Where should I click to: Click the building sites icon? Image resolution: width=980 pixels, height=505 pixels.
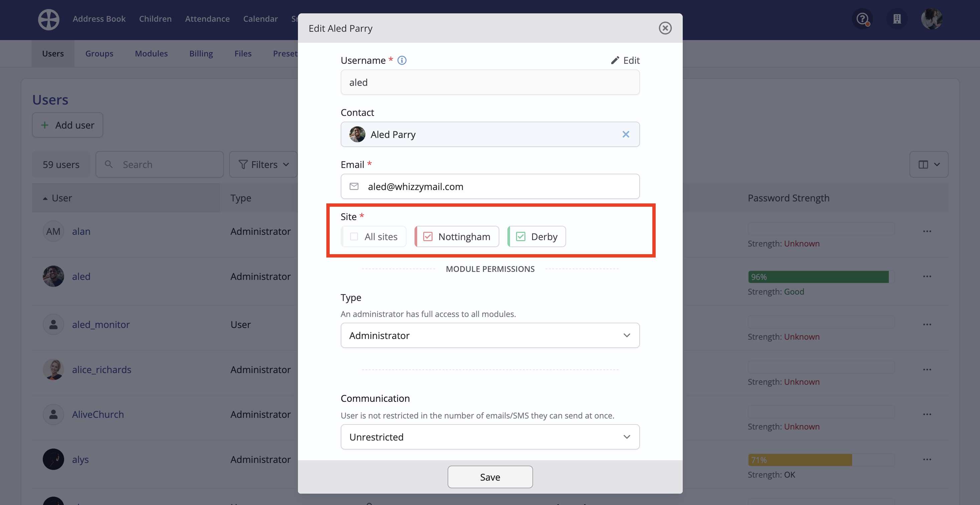coord(897,19)
